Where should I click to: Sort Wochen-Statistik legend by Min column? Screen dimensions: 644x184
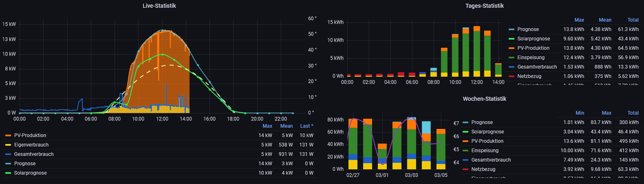click(x=580, y=113)
